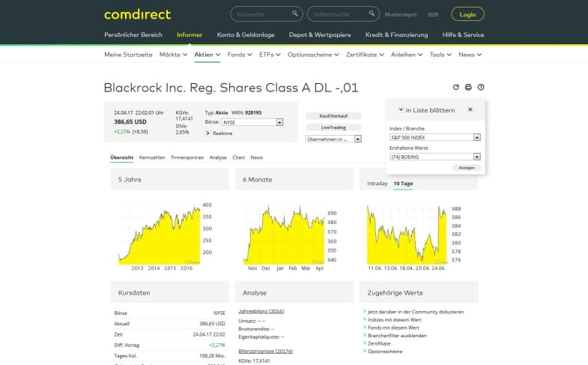Expand the ETFs dropdown
588x365 pixels.
[x=270, y=55]
